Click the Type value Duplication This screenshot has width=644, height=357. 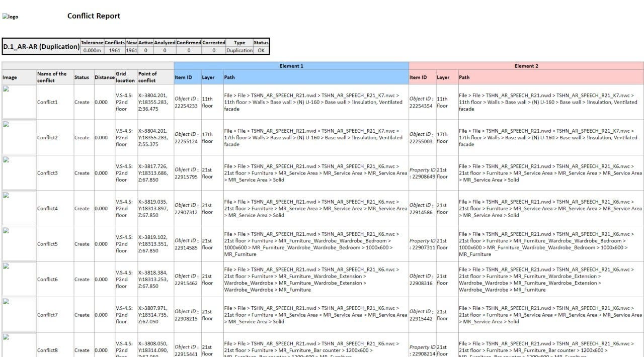239,50
